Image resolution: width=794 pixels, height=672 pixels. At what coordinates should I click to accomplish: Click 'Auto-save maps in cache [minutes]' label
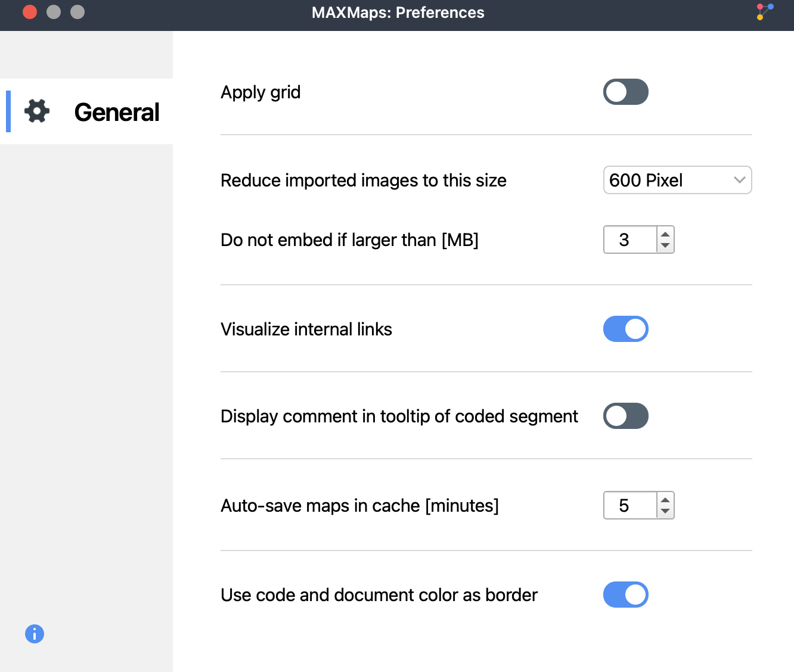point(360,506)
